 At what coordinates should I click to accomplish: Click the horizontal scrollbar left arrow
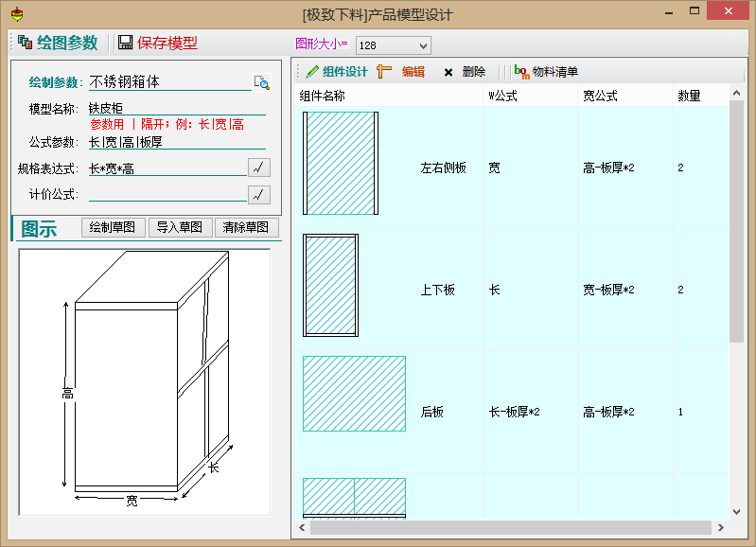[302, 528]
